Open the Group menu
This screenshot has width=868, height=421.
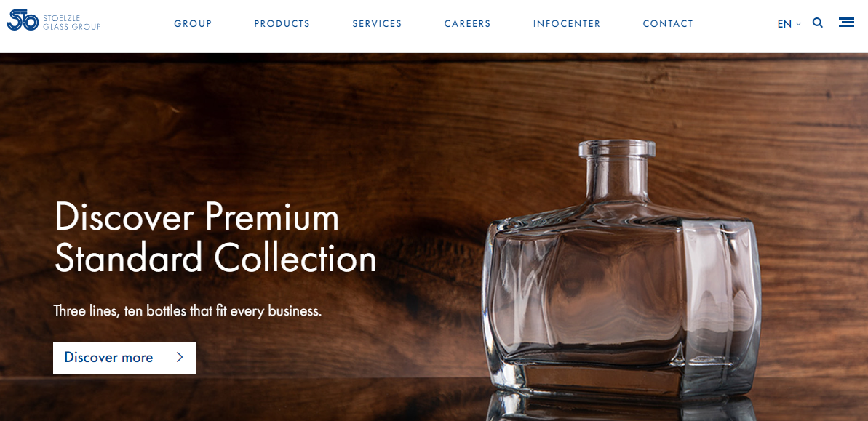pos(194,24)
